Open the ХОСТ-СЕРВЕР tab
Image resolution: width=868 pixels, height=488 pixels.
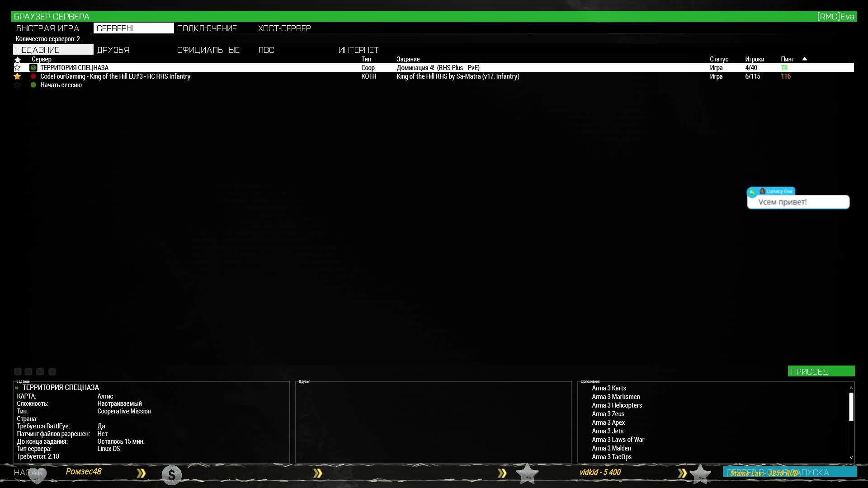click(284, 28)
